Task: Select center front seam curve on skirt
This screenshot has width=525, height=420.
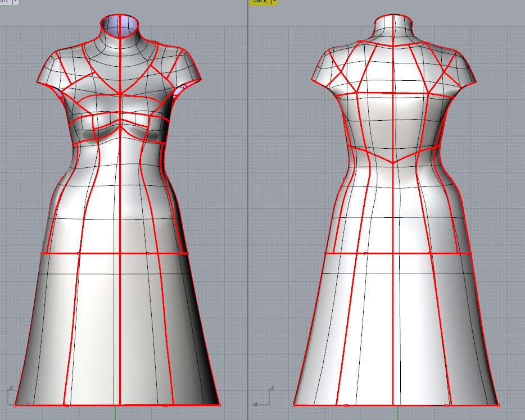Action: [x=120, y=326]
